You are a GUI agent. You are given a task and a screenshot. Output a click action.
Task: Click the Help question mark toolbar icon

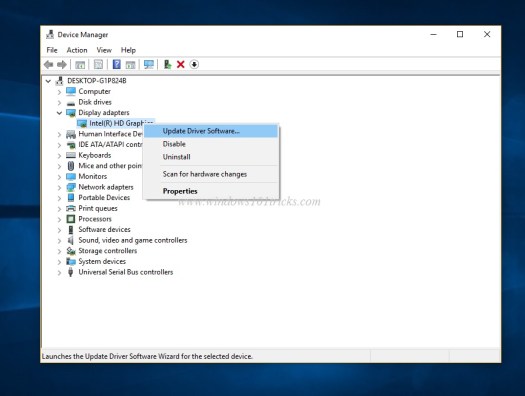[117, 64]
